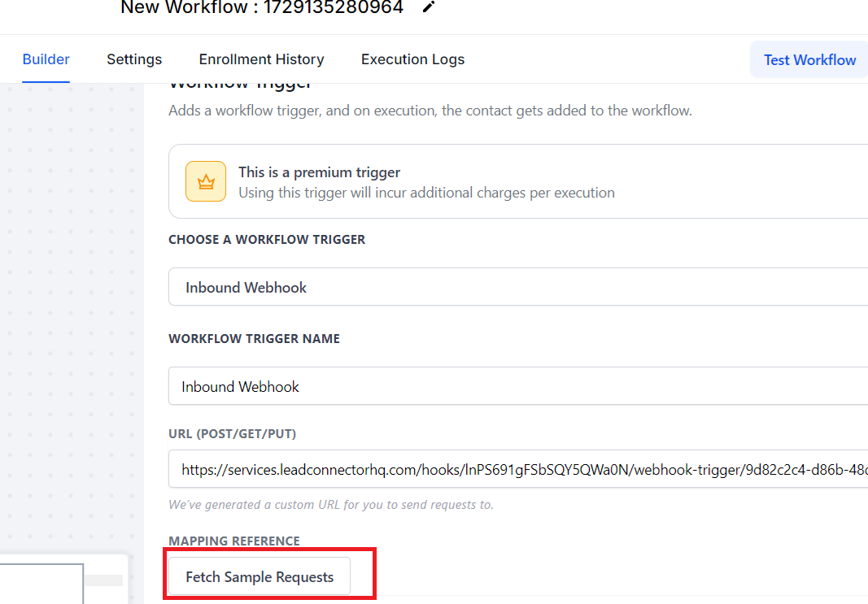Select the webhook URL field
Viewport: 868px width, 604px height.
(517, 469)
